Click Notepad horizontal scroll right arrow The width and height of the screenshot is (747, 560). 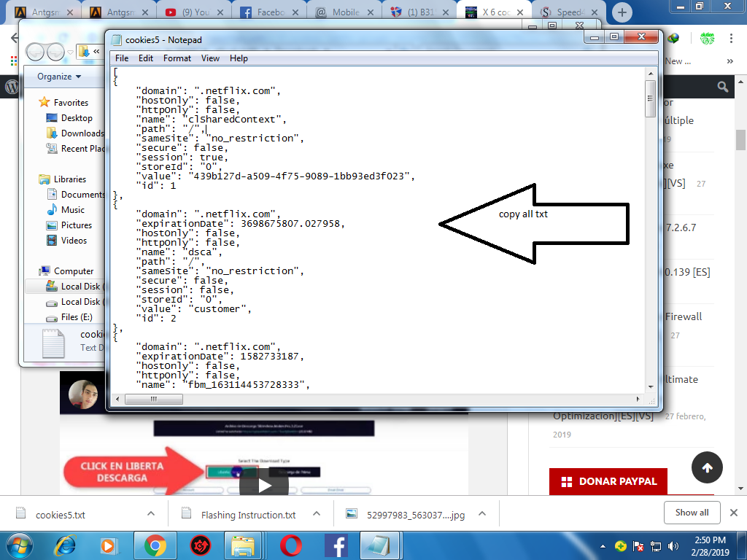(638, 399)
